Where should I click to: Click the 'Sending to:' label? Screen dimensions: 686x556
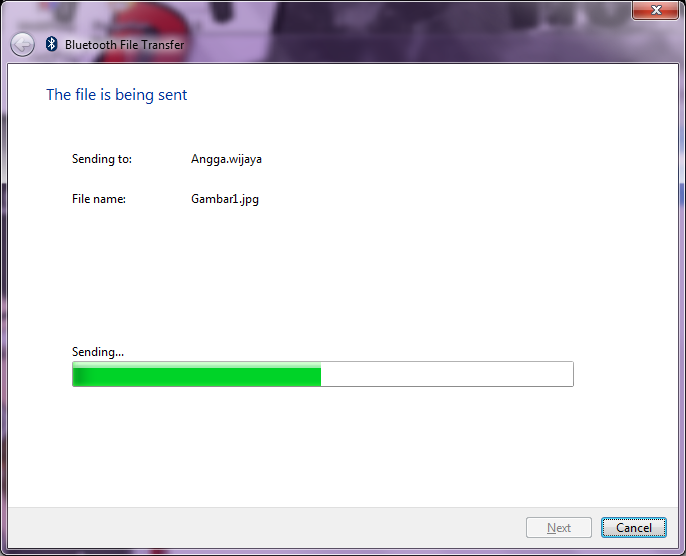(102, 159)
